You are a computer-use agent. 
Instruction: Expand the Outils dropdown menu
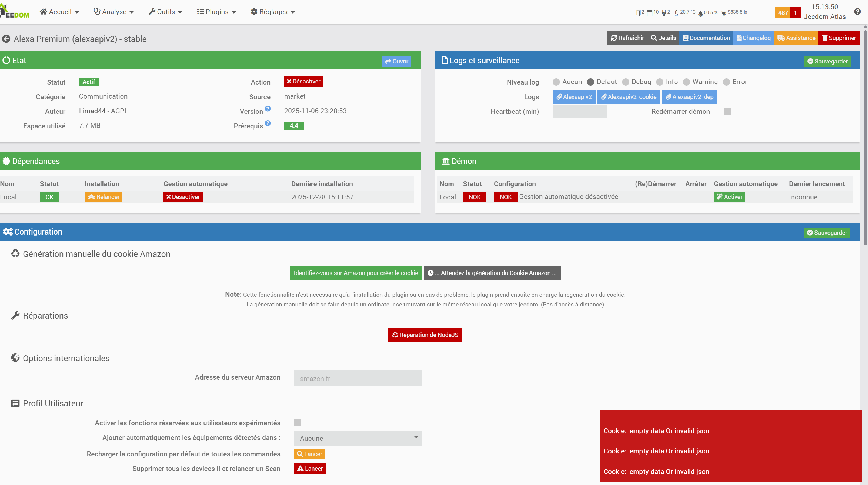click(x=165, y=12)
